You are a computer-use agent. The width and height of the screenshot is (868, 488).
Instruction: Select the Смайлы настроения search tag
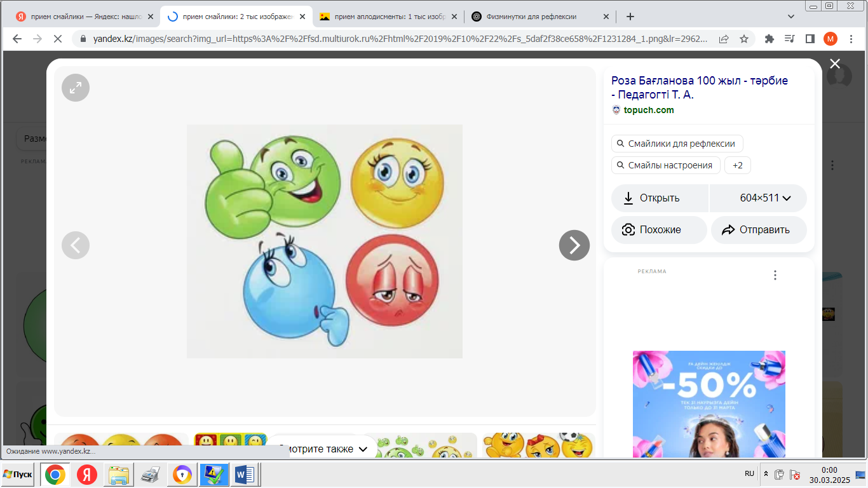[x=665, y=165]
